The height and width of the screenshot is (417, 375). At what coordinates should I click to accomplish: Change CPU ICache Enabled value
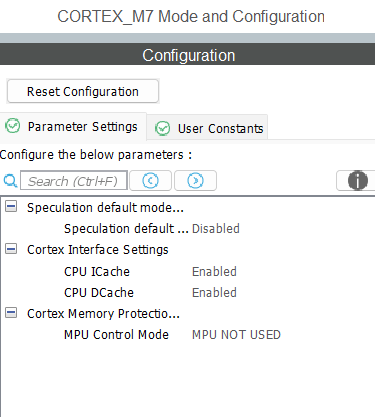214,272
